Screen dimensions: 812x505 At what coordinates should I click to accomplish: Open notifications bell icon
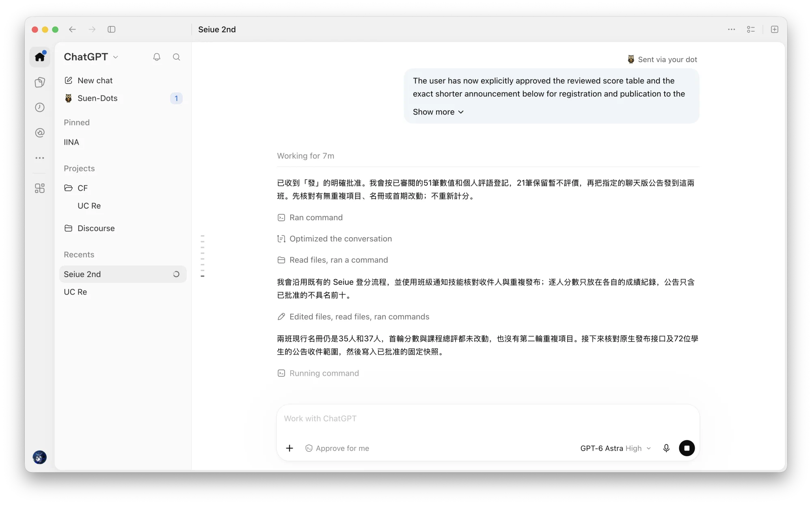157,57
